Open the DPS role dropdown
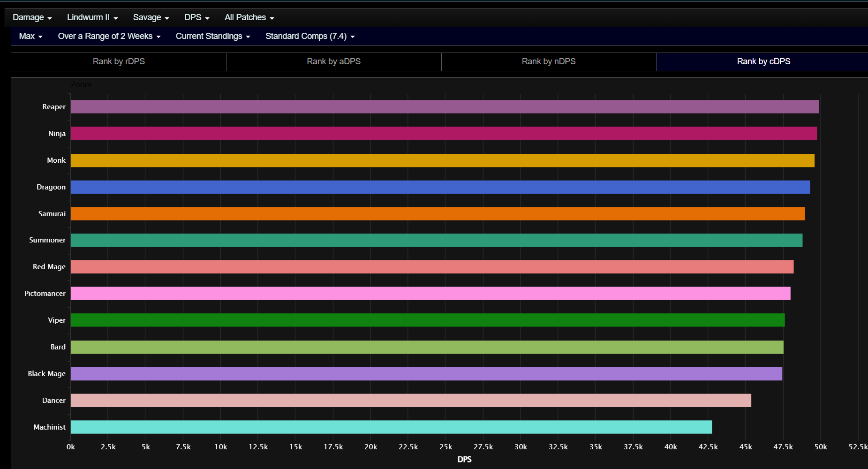868x469 pixels. coord(197,17)
